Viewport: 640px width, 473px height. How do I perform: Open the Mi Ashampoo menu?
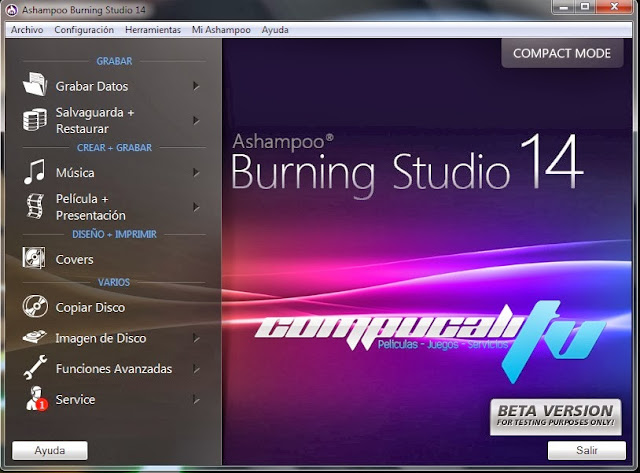tap(221, 30)
